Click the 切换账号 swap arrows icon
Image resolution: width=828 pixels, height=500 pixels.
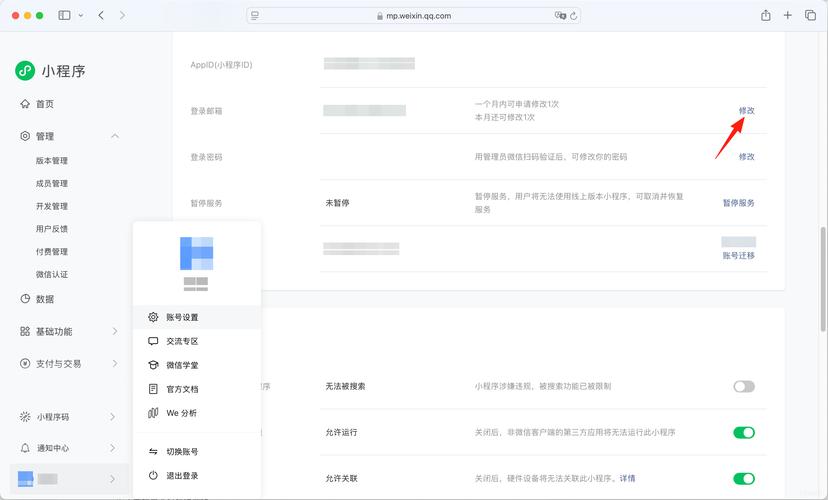[153, 451]
